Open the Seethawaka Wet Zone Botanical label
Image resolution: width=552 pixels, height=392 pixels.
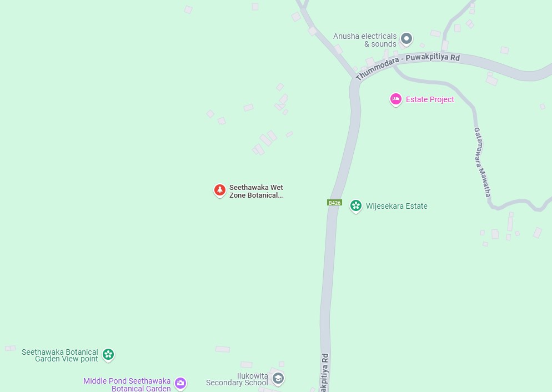coord(256,192)
